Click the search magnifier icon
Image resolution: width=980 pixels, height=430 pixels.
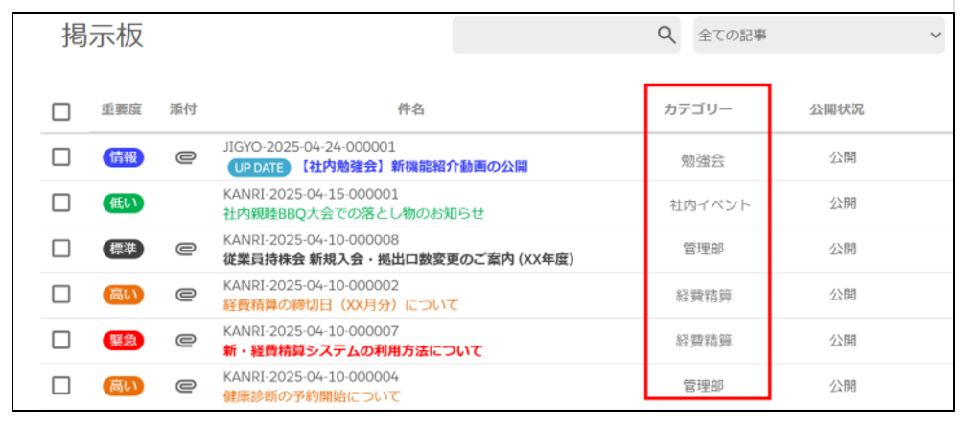tap(666, 36)
